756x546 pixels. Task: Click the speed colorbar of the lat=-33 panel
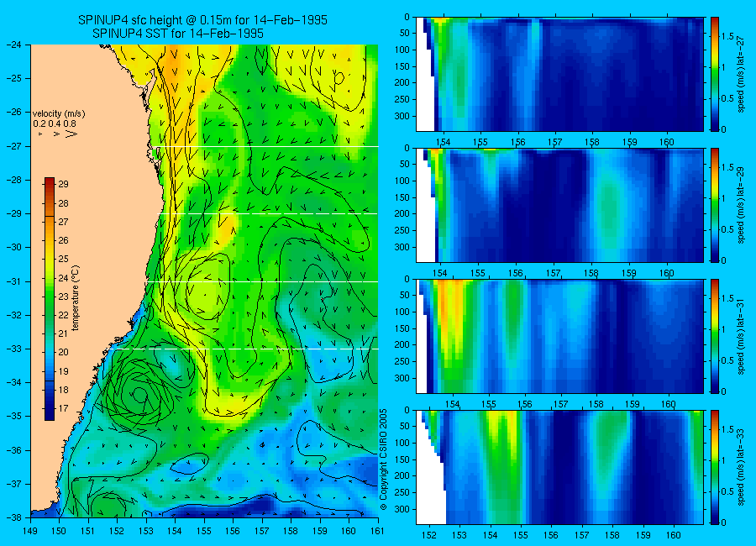tap(715, 467)
